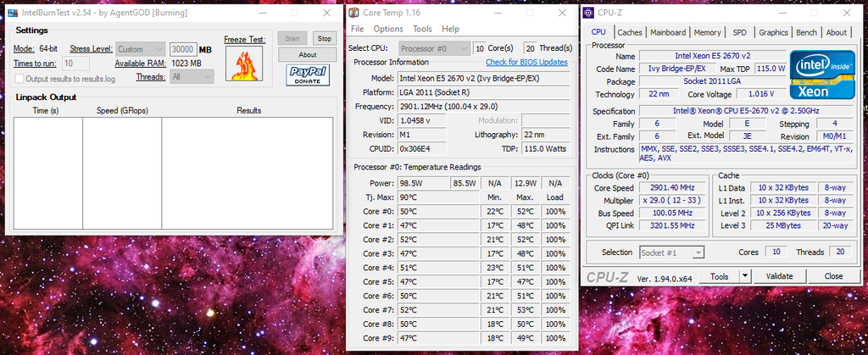
Task: Switch to the Bench tab
Action: click(806, 32)
